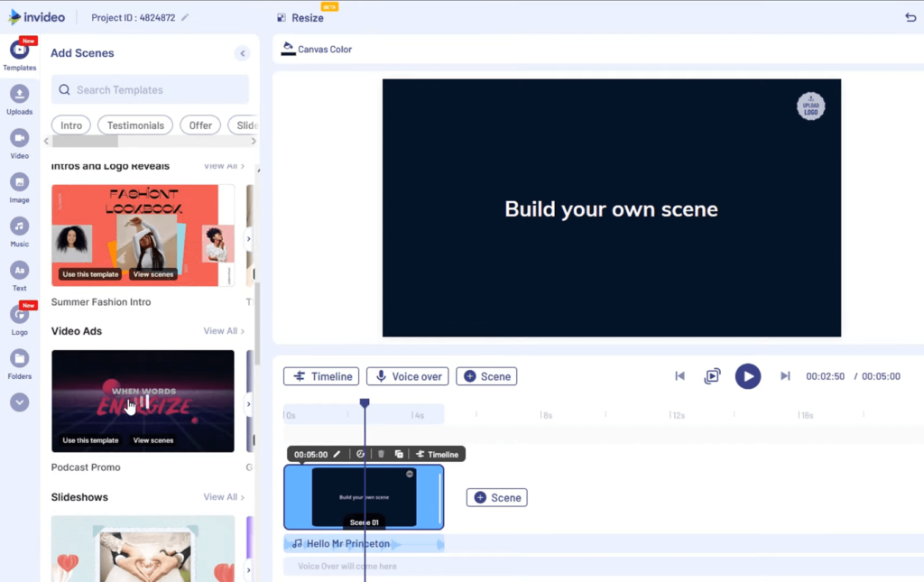924x582 pixels.
Task: Edit the Project ID name pencil
Action: [185, 17]
